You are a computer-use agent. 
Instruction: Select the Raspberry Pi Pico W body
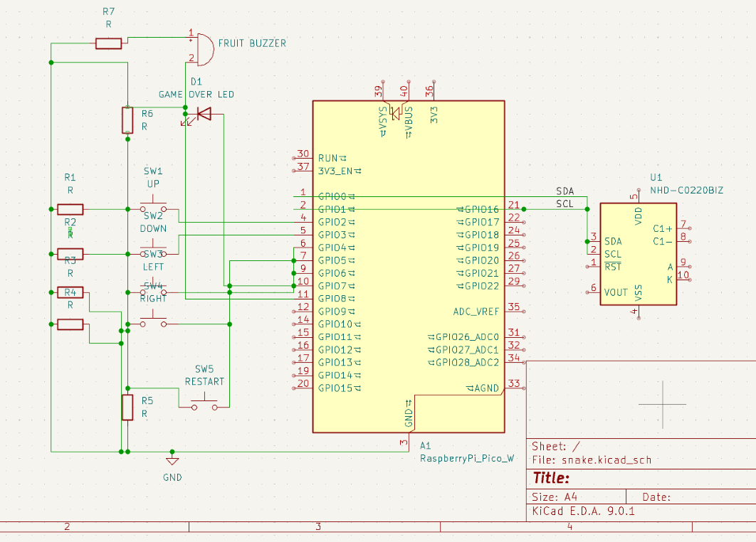click(x=409, y=267)
